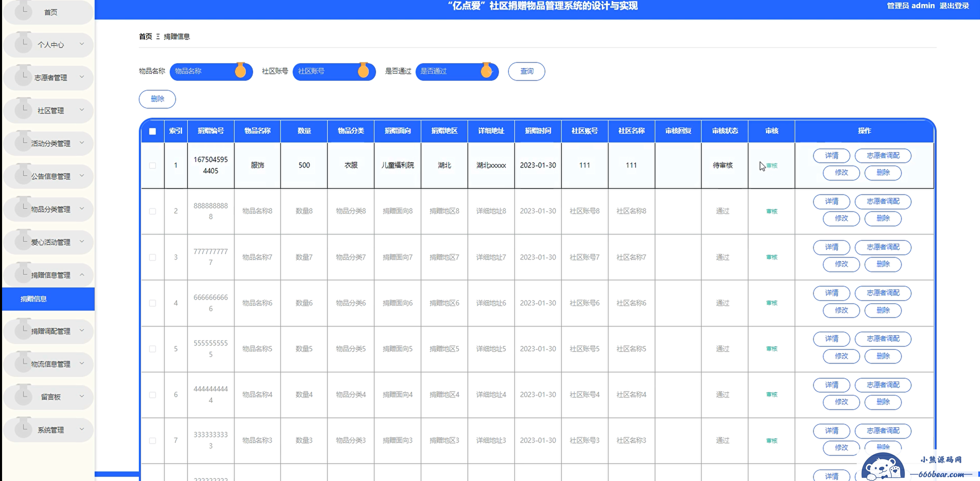Click the clock icon beside 社区管理
The width and height of the screenshot is (980, 481).
tap(23, 109)
